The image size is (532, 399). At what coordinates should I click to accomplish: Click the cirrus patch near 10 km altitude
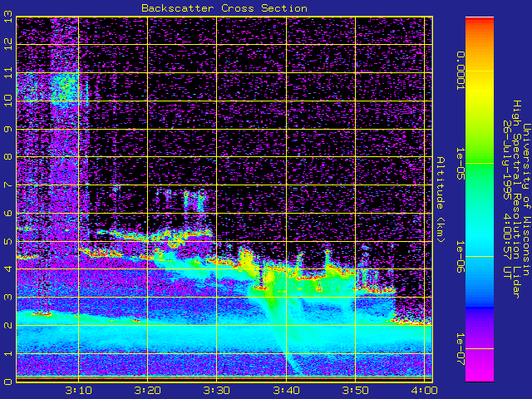pos(65,88)
